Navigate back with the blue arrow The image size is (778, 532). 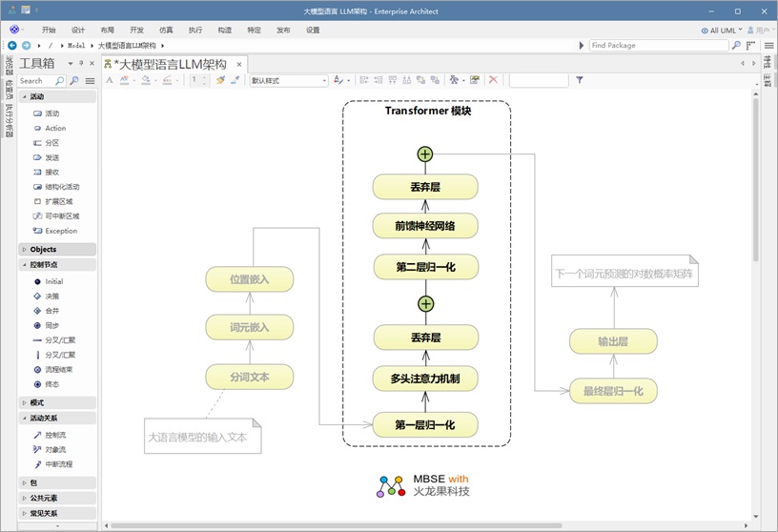click(12, 45)
